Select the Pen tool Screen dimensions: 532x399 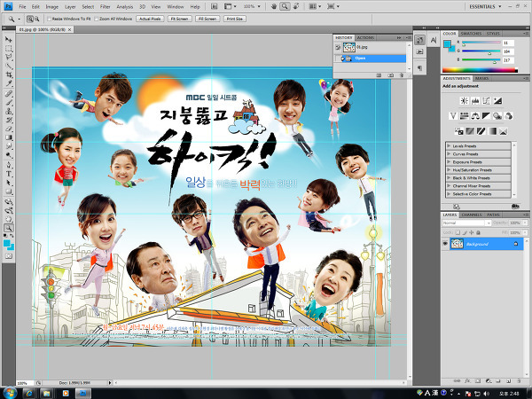[x=9, y=166]
